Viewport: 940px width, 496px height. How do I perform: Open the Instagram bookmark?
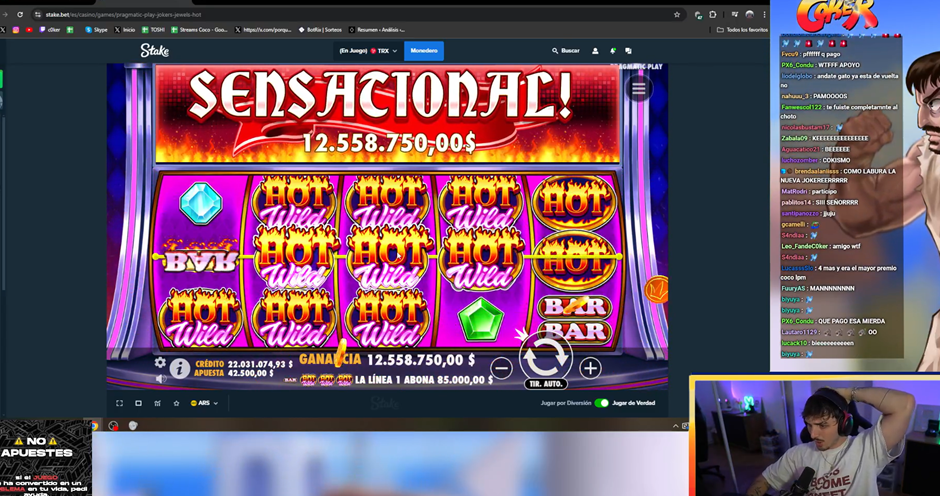[16, 29]
